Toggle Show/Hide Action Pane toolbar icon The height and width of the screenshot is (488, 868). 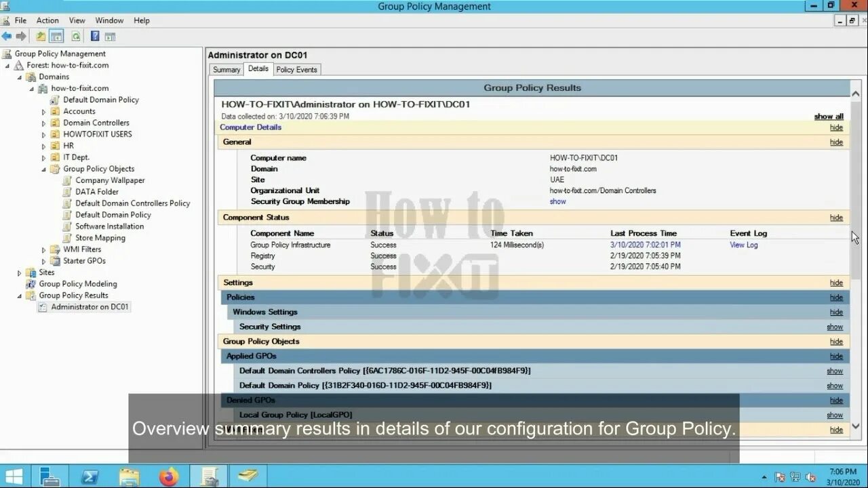pos(110,37)
